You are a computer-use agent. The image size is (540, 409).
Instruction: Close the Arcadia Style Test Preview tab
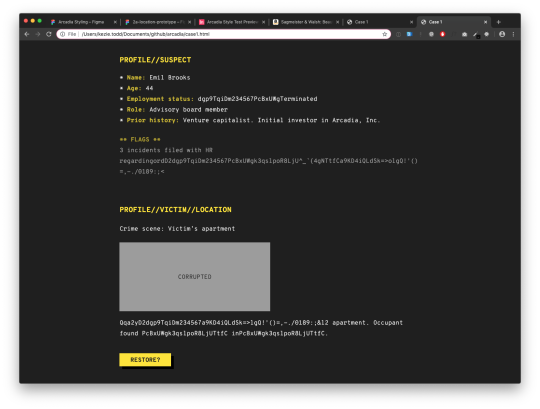(x=263, y=22)
